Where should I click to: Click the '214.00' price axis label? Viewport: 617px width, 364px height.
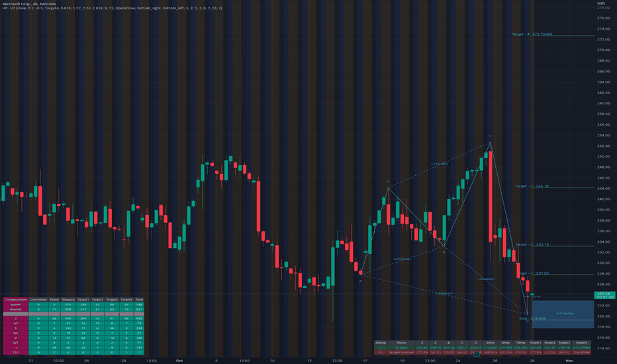(x=603, y=348)
